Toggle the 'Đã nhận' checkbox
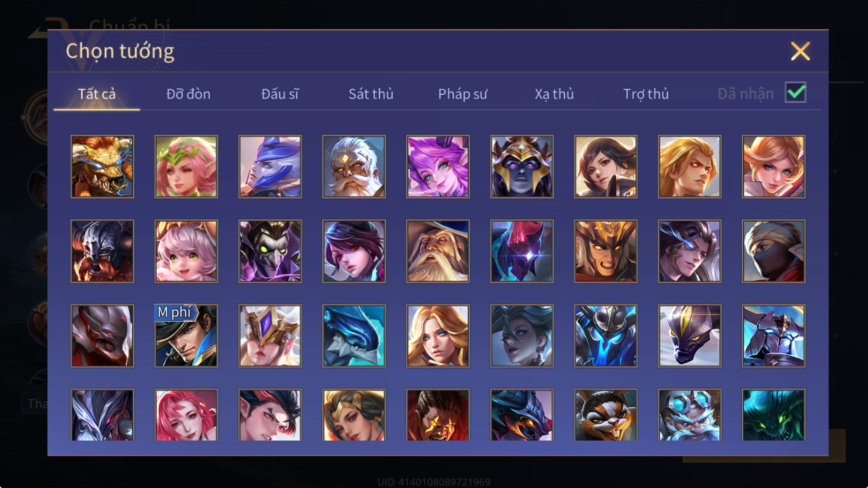 [x=795, y=92]
